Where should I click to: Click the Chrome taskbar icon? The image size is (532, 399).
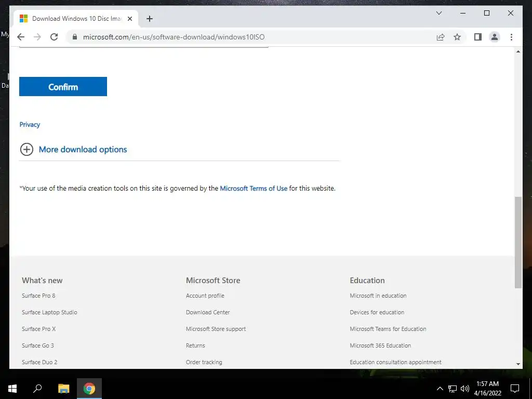[x=89, y=389]
